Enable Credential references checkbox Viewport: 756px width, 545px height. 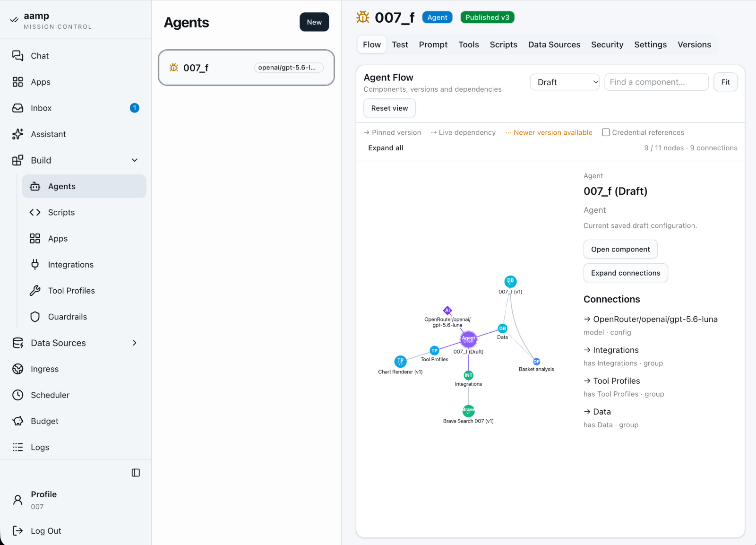606,132
